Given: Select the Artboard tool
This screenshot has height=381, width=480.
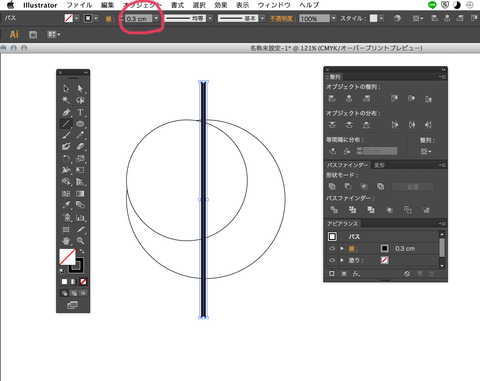Looking at the screenshot, I should pos(66,229).
